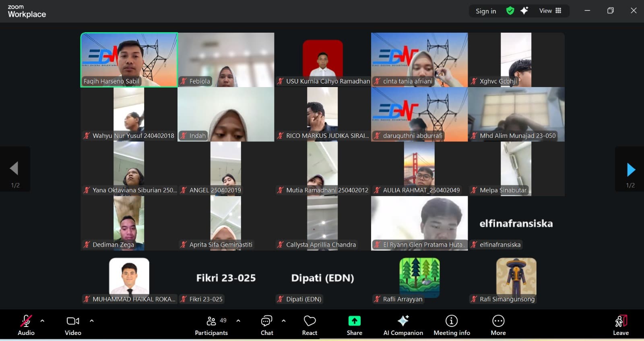This screenshot has height=341, width=644.
Task: Open the Chat panel
Action: tap(266, 325)
